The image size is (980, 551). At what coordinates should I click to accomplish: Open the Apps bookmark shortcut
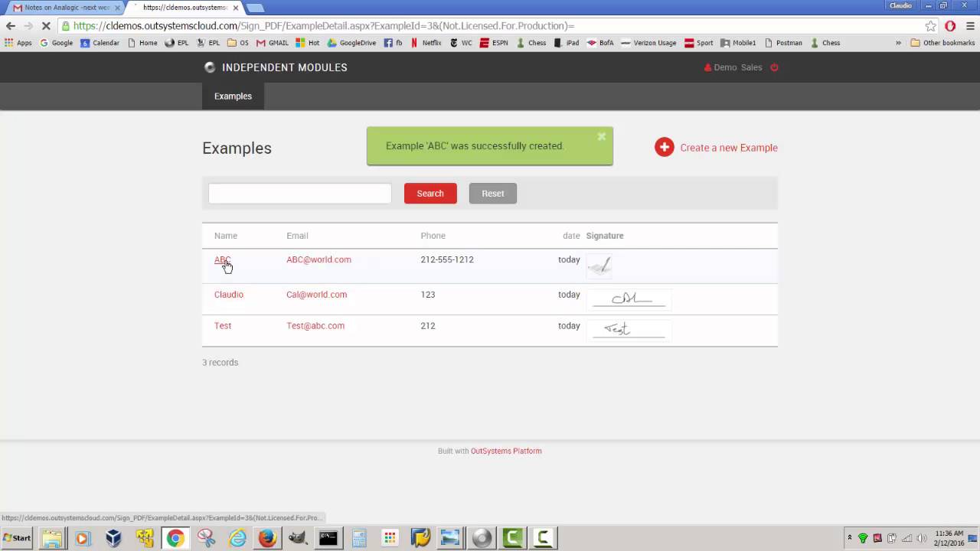(18, 43)
